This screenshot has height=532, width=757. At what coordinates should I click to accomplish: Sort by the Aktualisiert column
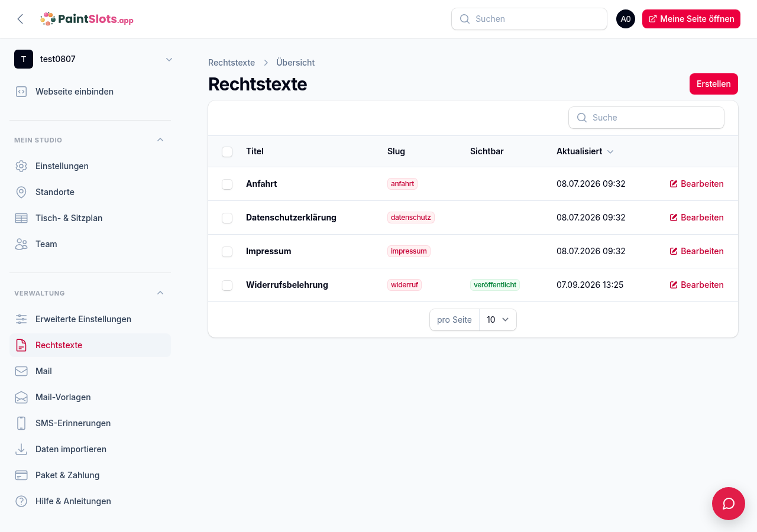585,151
